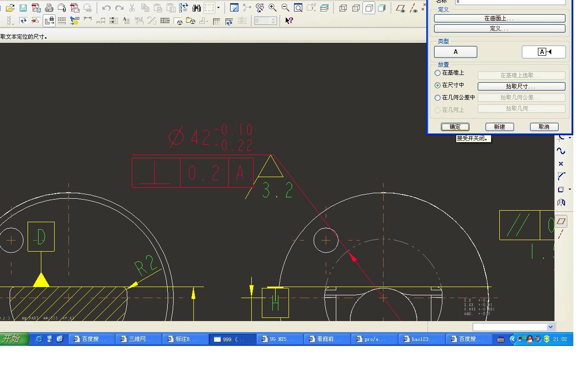Click the spline curve tool in right sidebar
The width and height of the screenshot is (588, 368).
(x=561, y=151)
